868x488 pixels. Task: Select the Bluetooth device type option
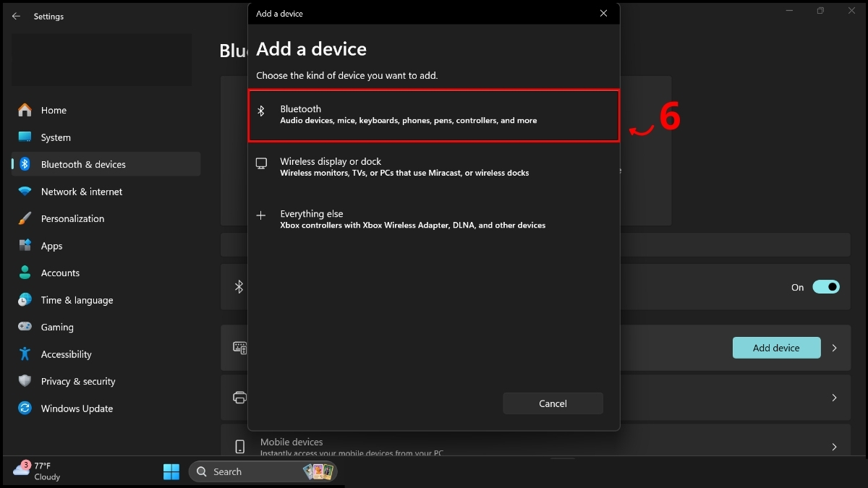(x=433, y=114)
